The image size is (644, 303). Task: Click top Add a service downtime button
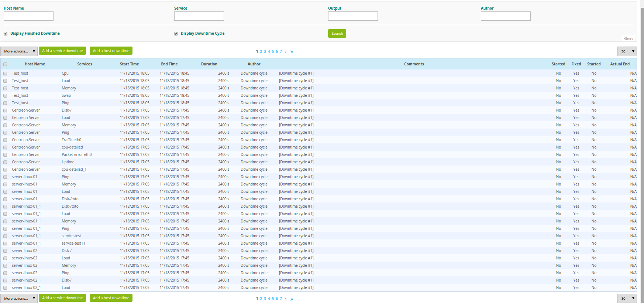coord(62,51)
